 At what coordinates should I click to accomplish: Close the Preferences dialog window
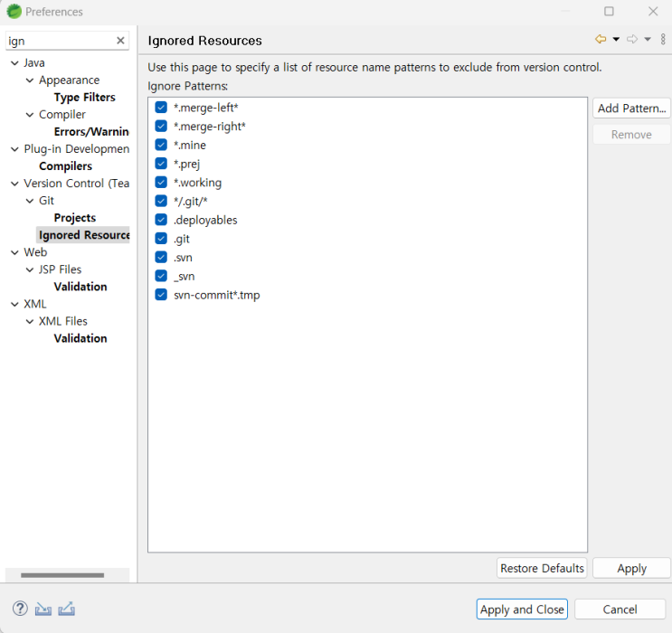653,11
